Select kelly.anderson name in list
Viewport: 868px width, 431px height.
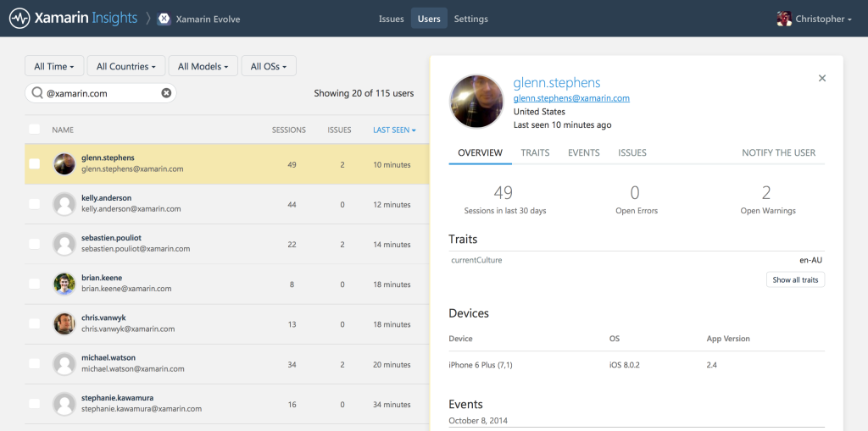coord(106,198)
